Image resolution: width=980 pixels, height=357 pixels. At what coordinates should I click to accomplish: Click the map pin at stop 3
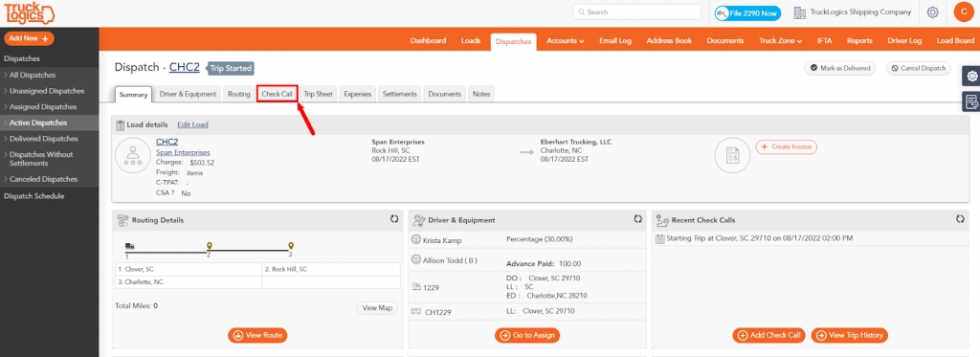pos(291,246)
